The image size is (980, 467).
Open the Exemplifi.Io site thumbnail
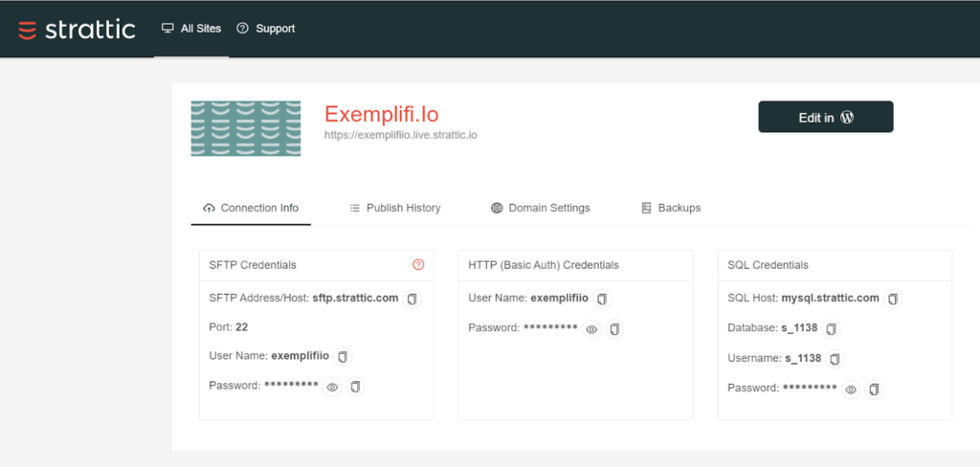(x=246, y=128)
